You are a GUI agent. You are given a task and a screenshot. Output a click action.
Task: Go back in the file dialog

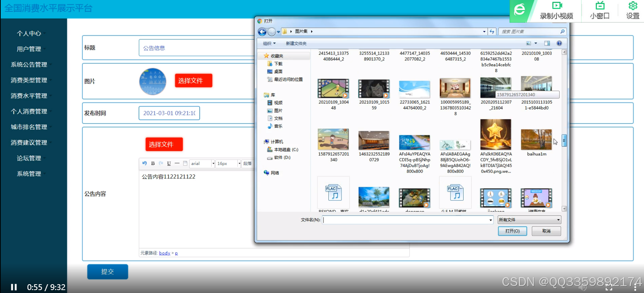pos(262,32)
